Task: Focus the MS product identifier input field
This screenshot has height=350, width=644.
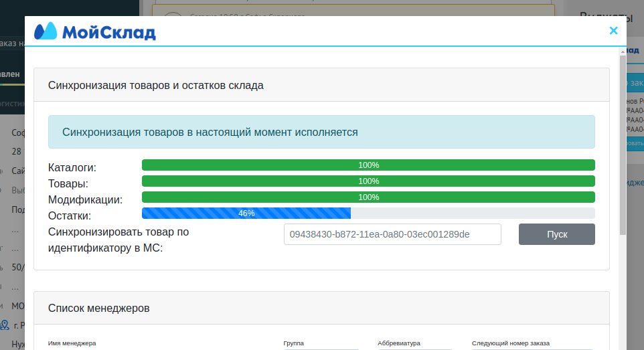Action: 392,234
